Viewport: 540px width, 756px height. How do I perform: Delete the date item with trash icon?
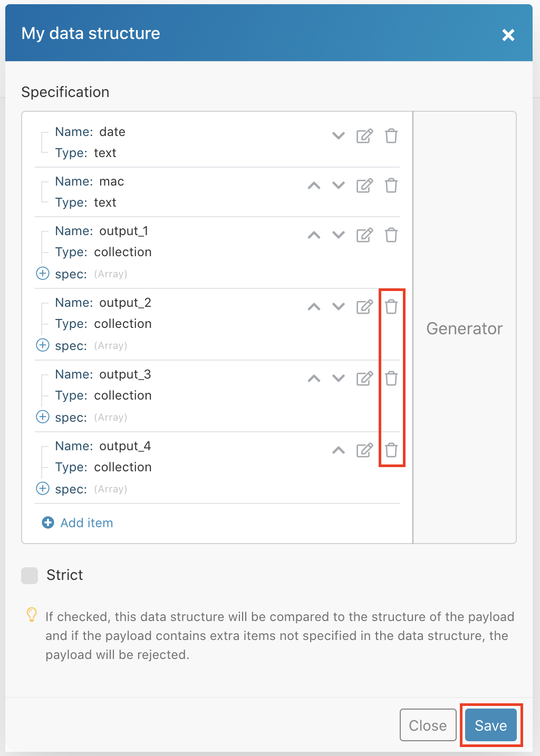click(391, 135)
